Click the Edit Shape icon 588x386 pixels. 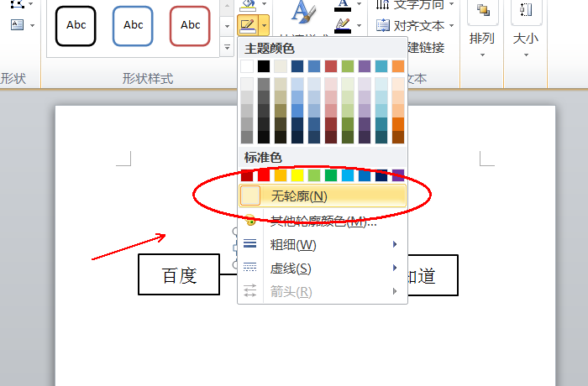click(x=18, y=3)
